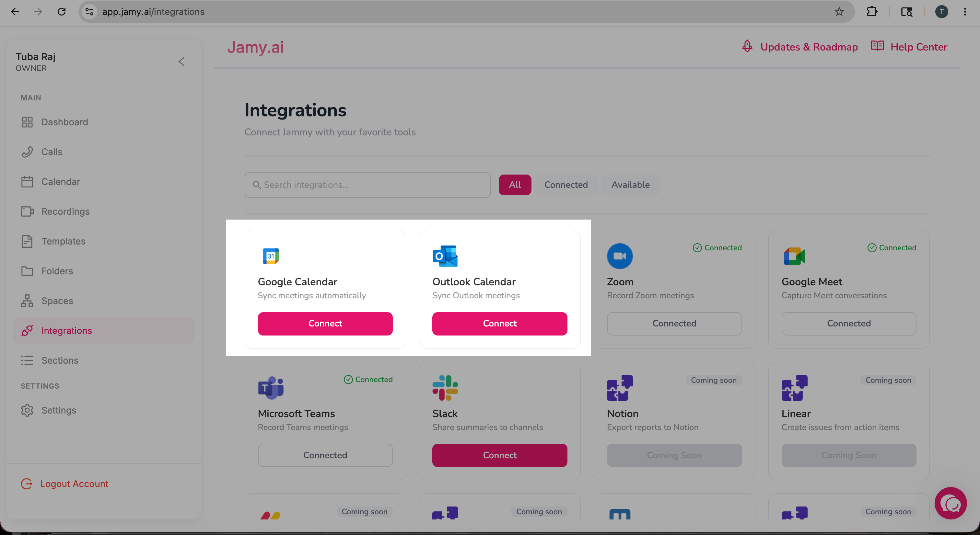This screenshot has width=980, height=535.
Task: Click the Templates document icon
Action: 27,241
